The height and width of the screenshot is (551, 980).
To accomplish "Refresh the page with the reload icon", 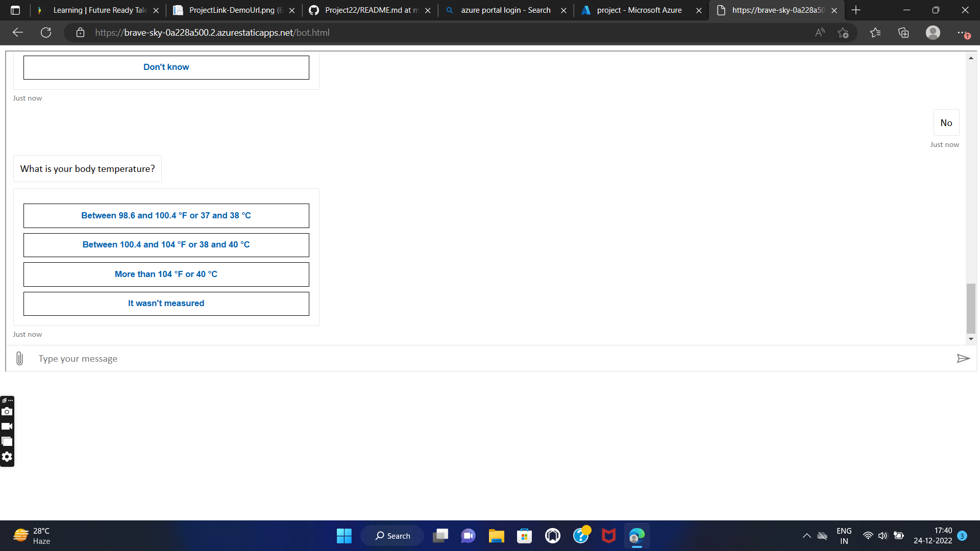I will [x=46, y=33].
